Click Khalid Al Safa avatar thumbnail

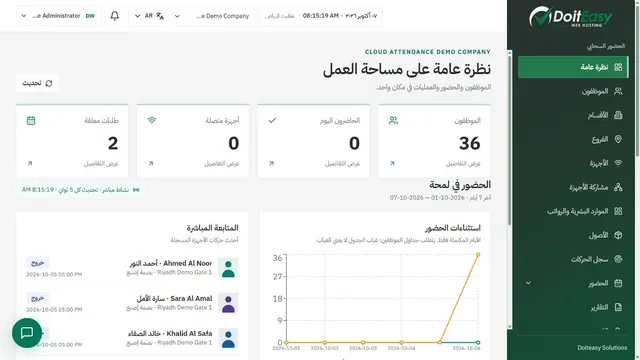pyautogui.click(x=228, y=338)
